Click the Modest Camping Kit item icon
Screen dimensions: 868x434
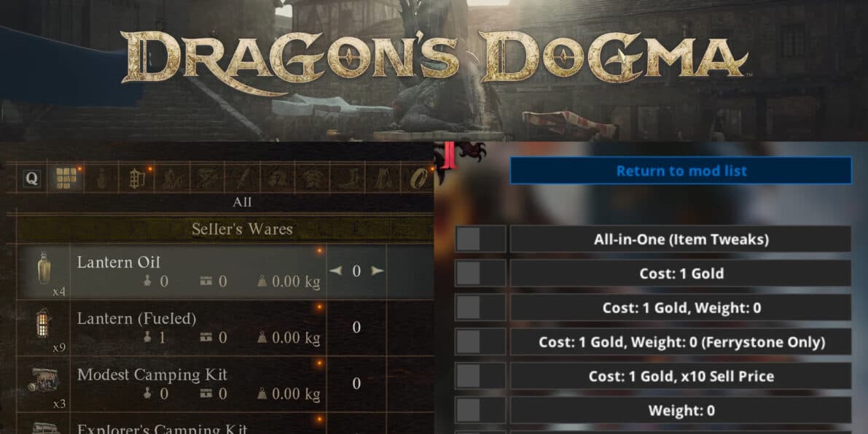coord(43,381)
